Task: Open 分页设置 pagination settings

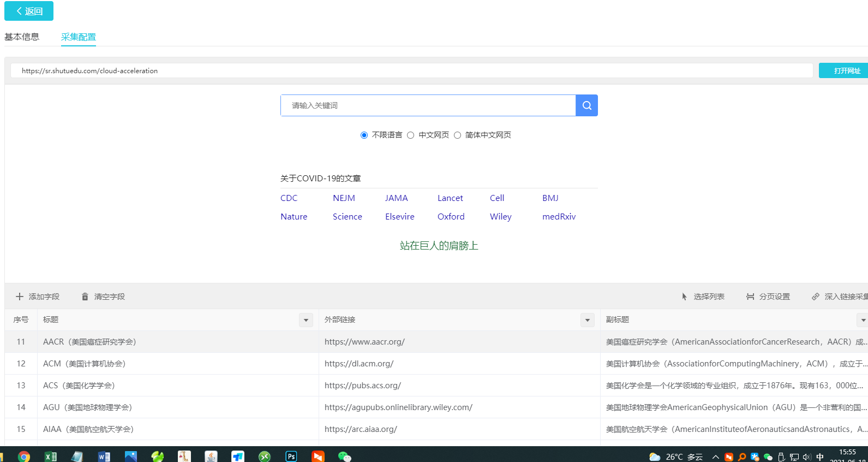Action: pyautogui.click(x=768, y=297)
